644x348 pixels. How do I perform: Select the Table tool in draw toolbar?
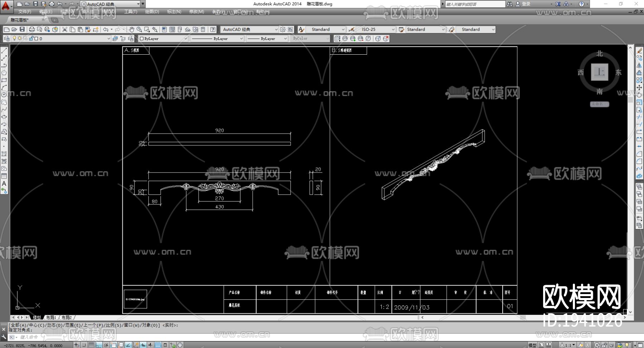[x=4, y=176]
